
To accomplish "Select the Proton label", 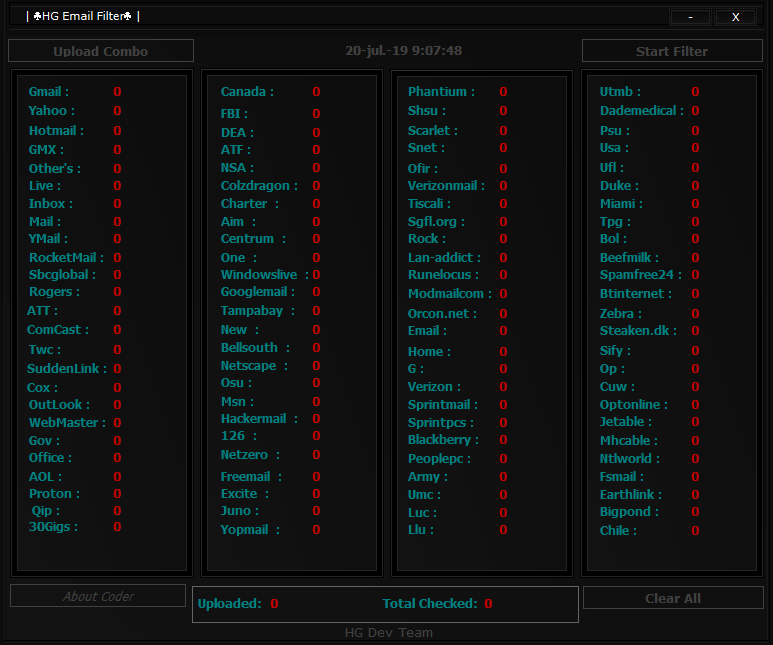I will pyautogui.click(x=54, y=494).
